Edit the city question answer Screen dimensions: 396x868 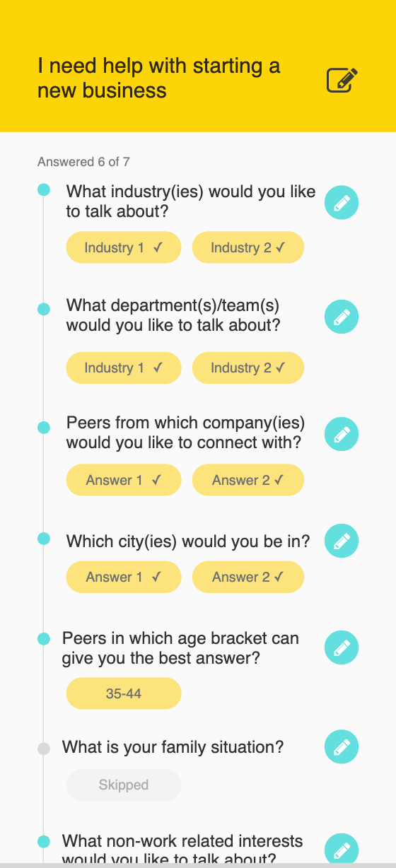[x=342, y=541]
